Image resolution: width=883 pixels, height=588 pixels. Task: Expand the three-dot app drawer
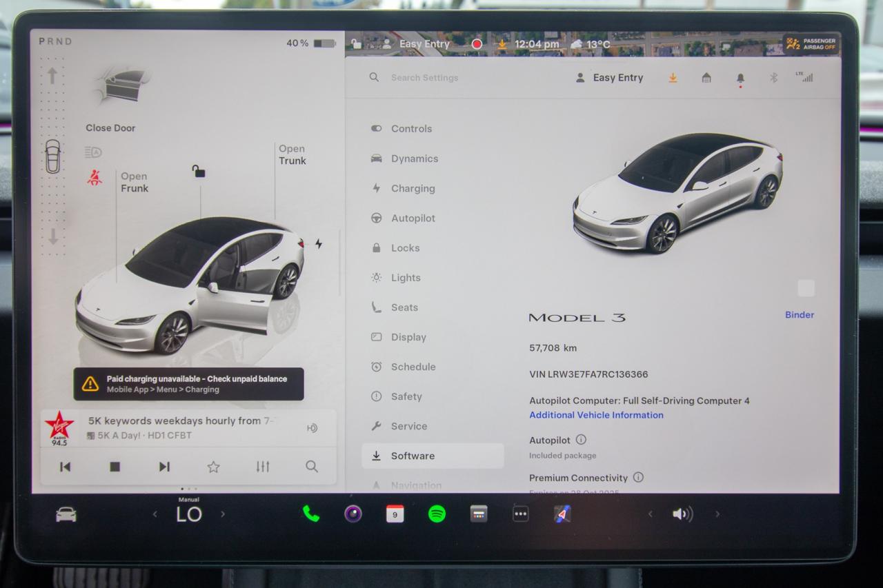520,514
